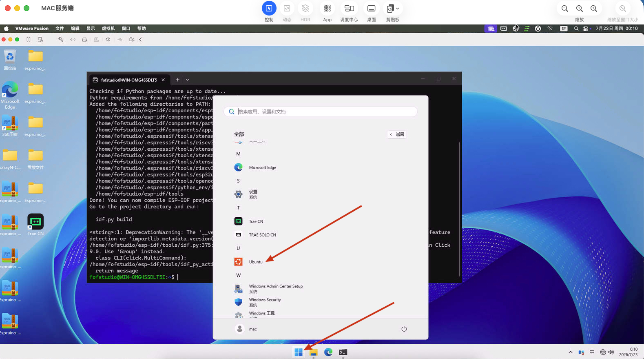Select the 360压缩 desktop shortcut
Image resolution: width=644 pixels, height=359 pixels.
(x=10, y=126)
